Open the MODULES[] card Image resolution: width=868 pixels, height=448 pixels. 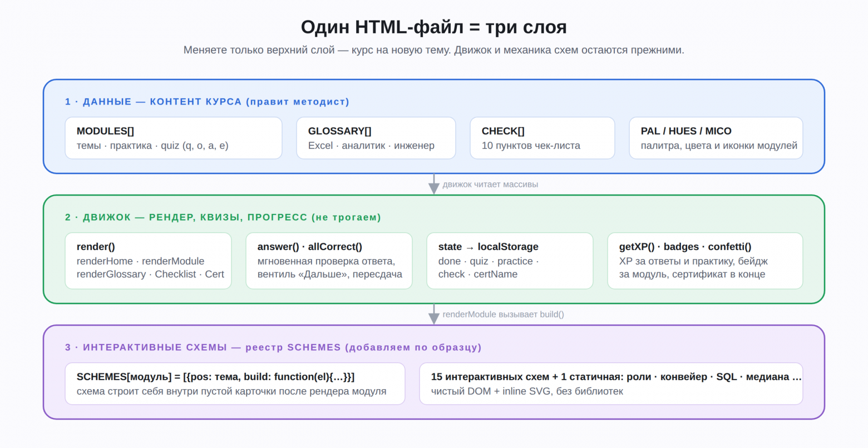point(174,138)
